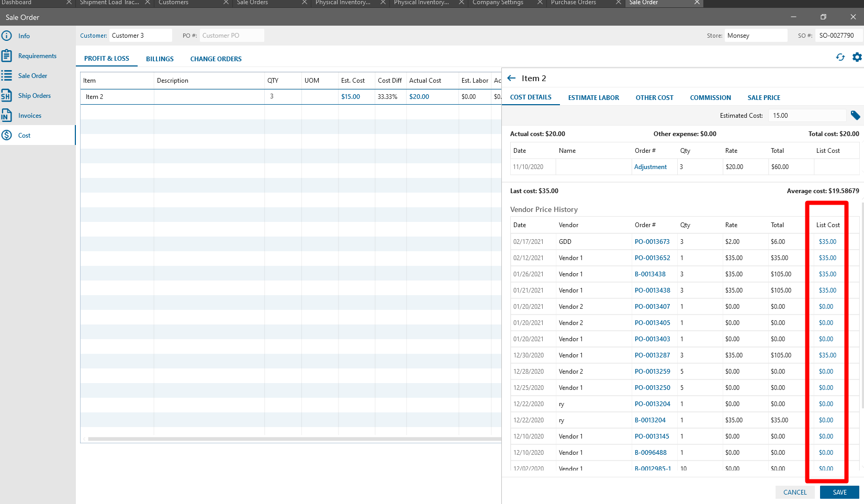864x504 pixels.
Task: Close the Purchase Orders tab
Action: pyautogui.click(x=618, y=3)
